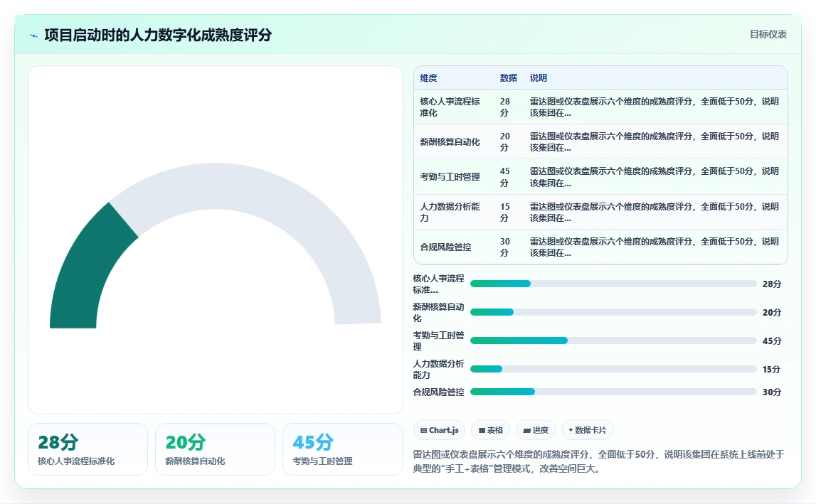Click the 20分 value in the table
The image size is (816, 504).
(x=505, y=142)
